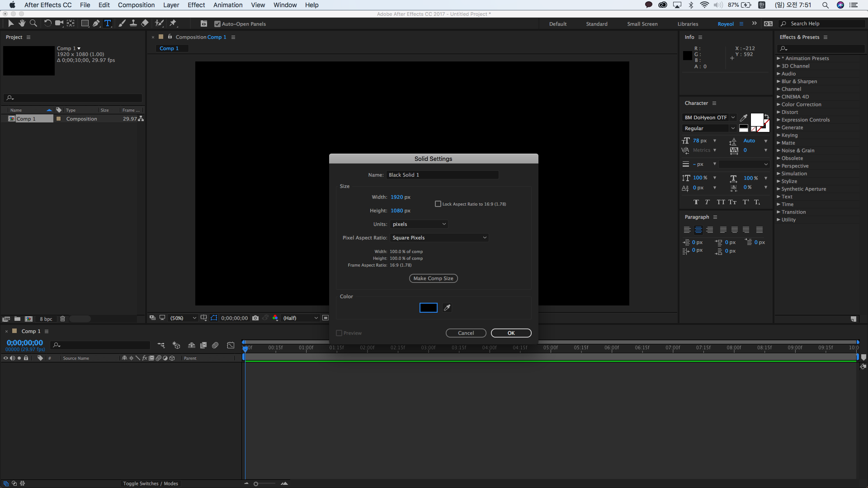Enable Lock Aspect Ratio checkbox
Screen dimensions: 868x488
pyautogui.click(x=438, y=204)
